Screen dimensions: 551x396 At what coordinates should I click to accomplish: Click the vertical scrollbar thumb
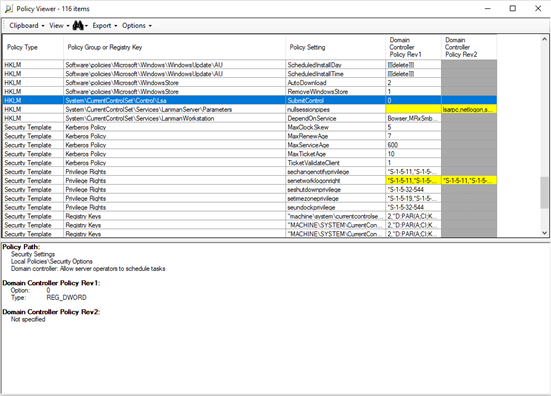[544, 192]
